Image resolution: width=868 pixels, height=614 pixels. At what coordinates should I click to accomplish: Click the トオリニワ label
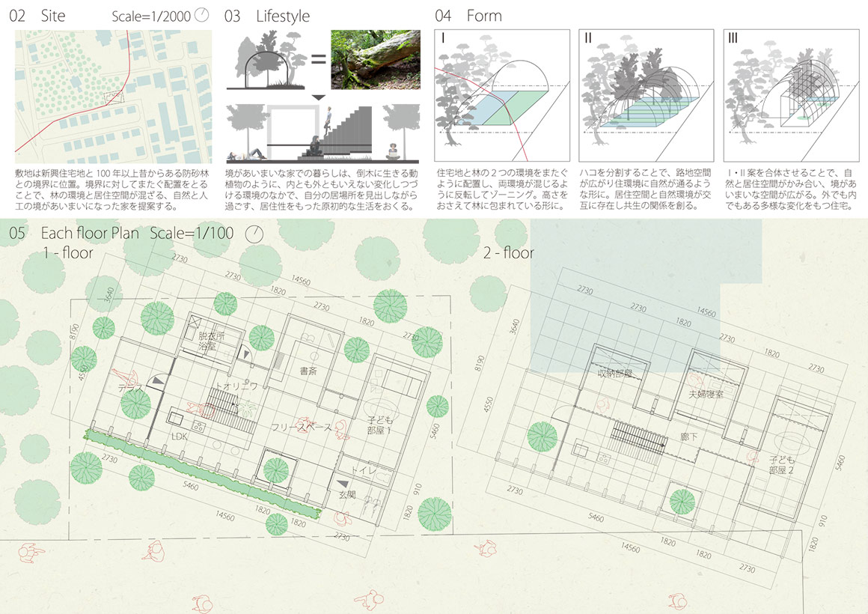point(236,386)
